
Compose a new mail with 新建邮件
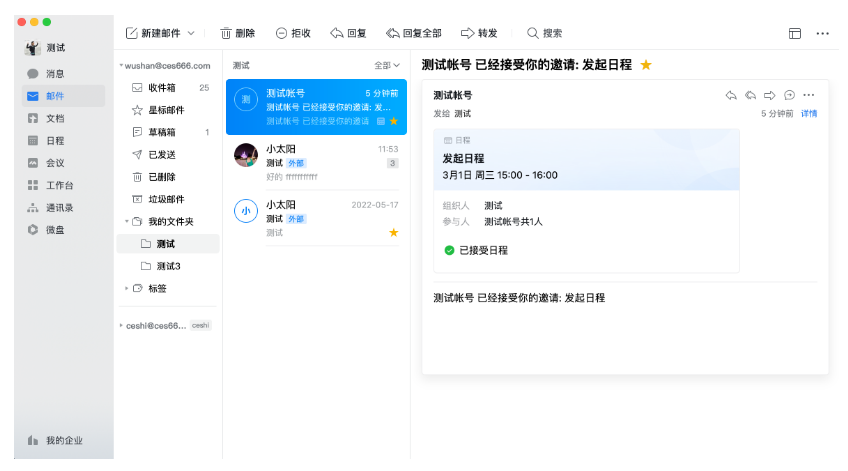pos(153,34)
